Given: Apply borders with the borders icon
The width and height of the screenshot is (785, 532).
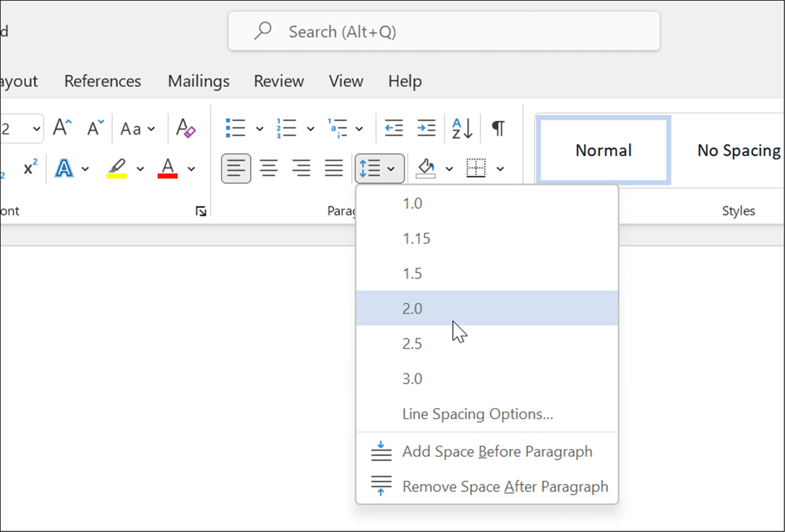Looking at the screenshot, I should (x=476, y=169).
